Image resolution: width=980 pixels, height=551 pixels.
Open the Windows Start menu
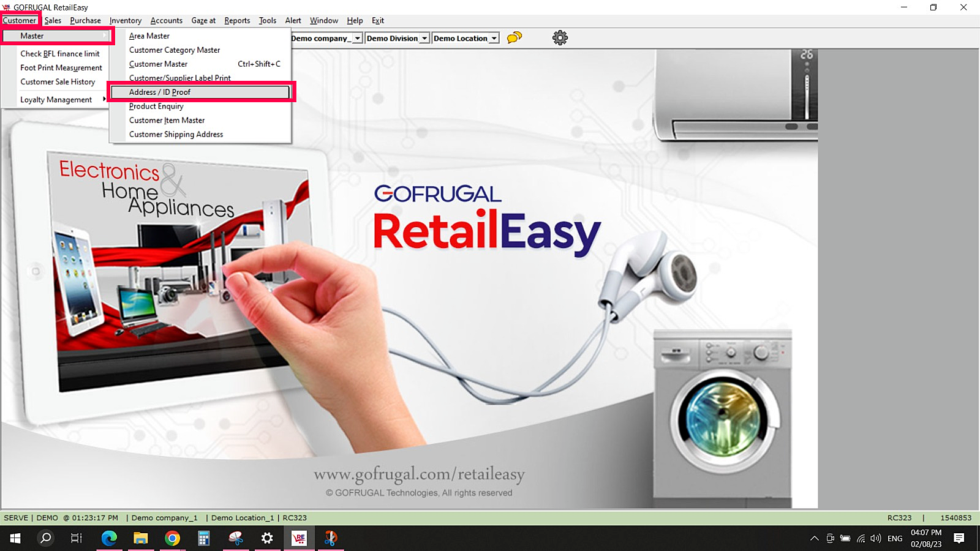pyautogui.click(x=15, y=538)
